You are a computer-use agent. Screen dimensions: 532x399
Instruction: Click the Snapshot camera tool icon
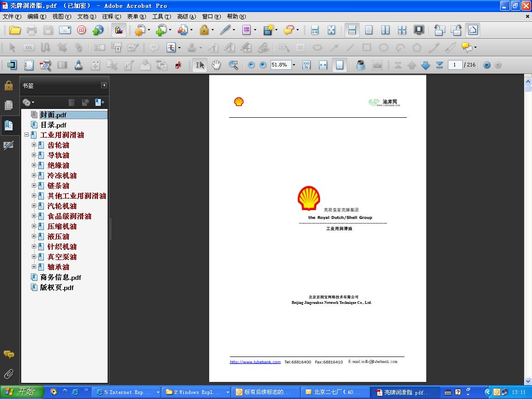point(377,65)
